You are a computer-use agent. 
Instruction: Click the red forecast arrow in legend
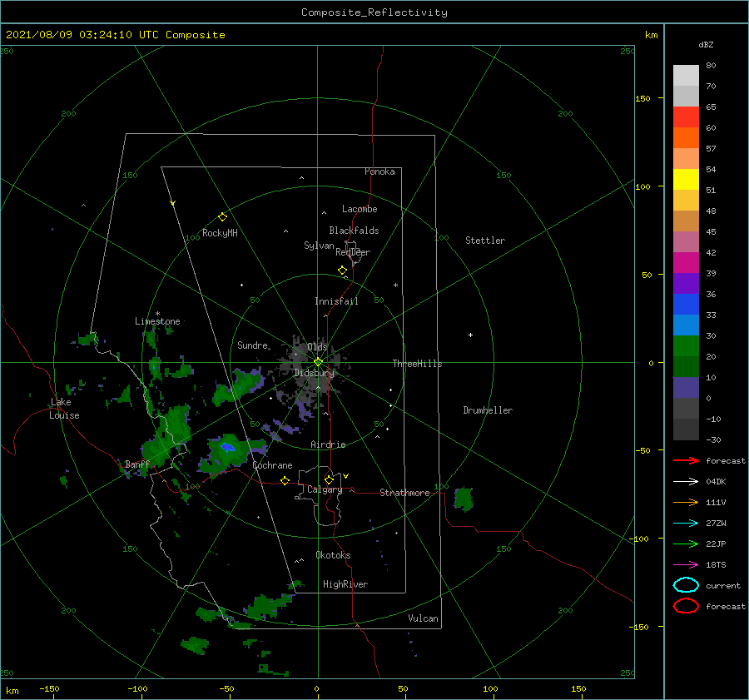point(686,460)
